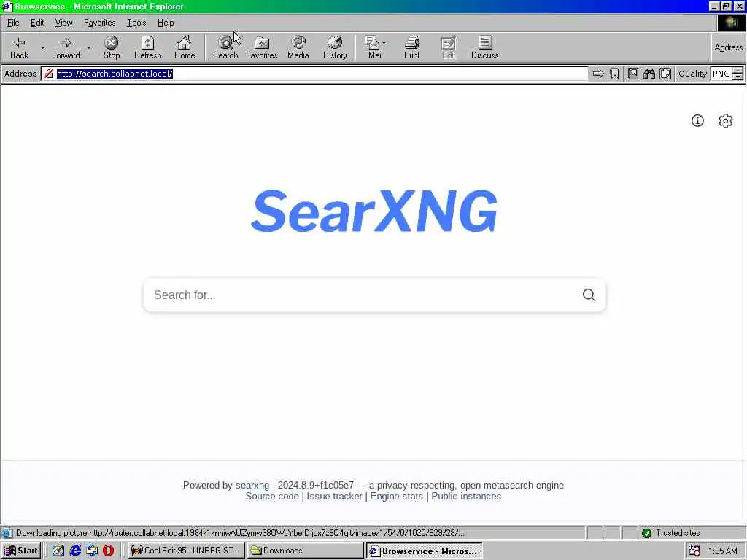This screenshot has height=560, width=747.
Task: Open the Help menu
Action: tap(166, 23)
